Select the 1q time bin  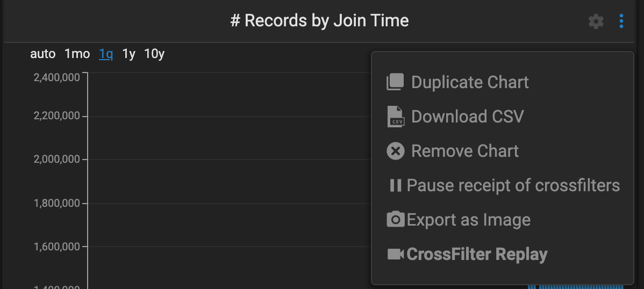click(106, 54)
